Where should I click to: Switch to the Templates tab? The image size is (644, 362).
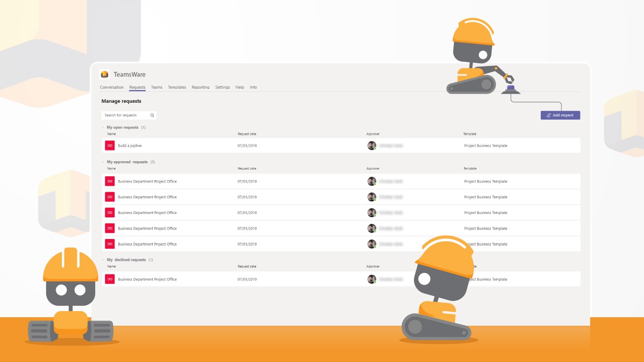pyautogui.click(x=177, y=87)
